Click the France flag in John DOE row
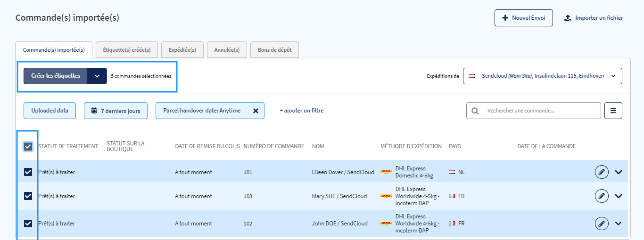 (452, 224)
